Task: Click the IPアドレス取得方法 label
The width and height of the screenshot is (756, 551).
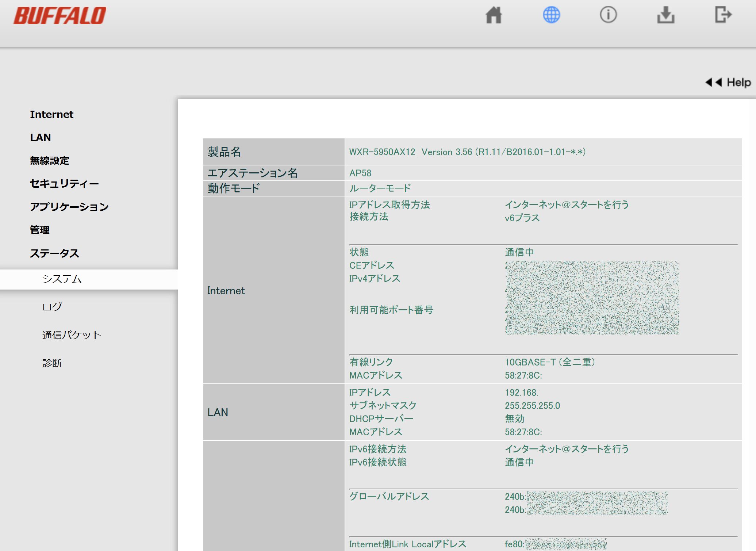Action: click(389, 204)
